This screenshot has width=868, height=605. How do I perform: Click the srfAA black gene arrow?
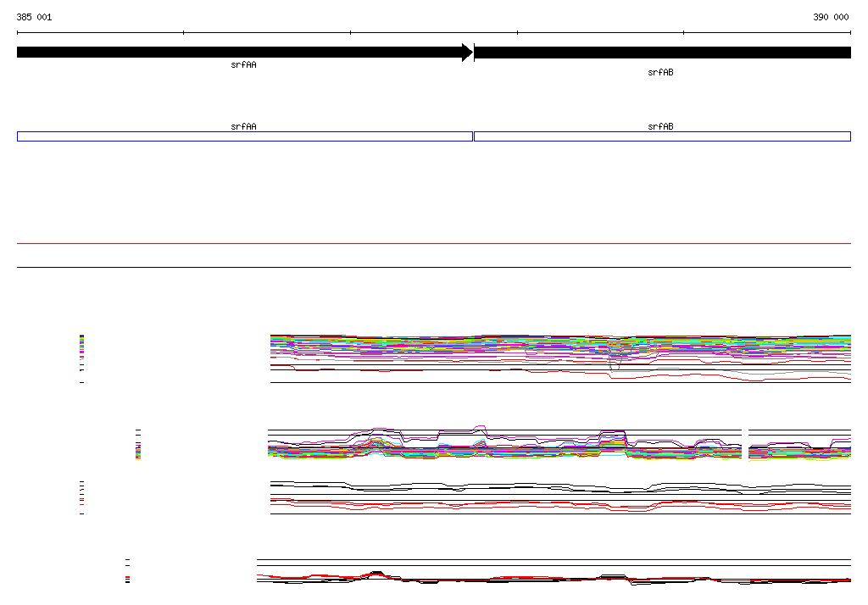point(237,53)
